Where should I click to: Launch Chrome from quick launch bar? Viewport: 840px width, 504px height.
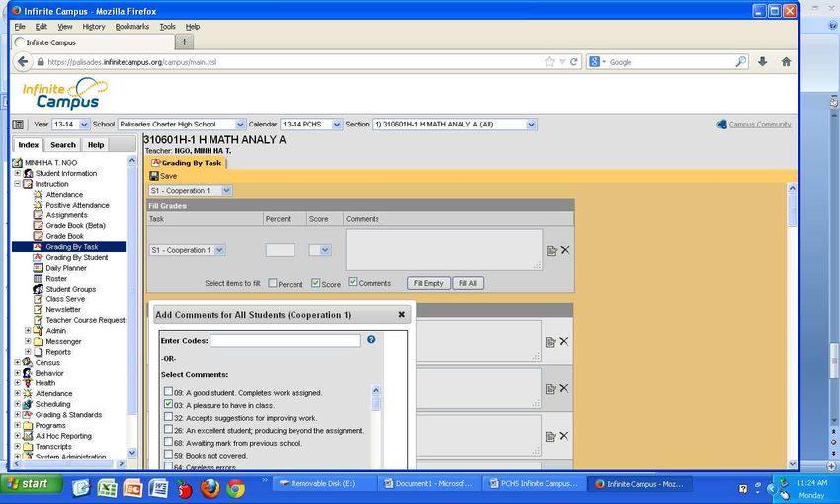coord(235,488)
